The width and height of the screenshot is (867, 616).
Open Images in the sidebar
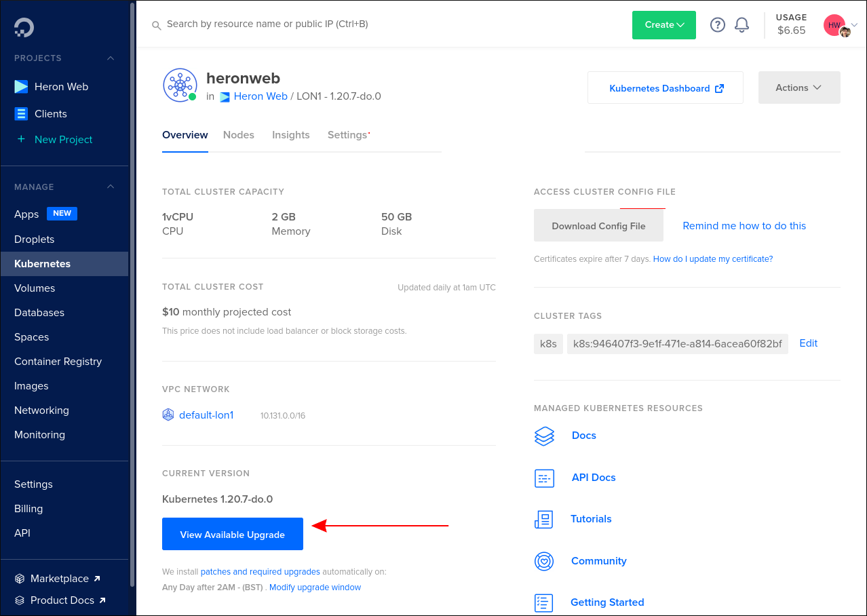[x=31, y=386]
